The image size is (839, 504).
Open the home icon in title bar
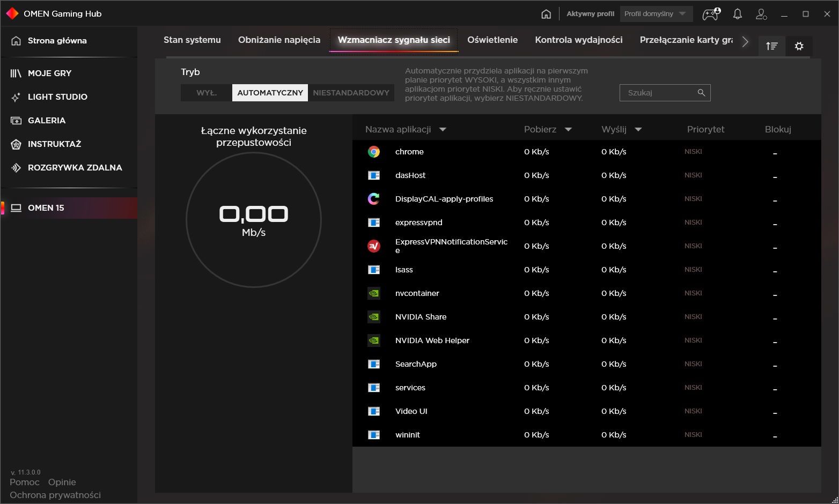546,14
